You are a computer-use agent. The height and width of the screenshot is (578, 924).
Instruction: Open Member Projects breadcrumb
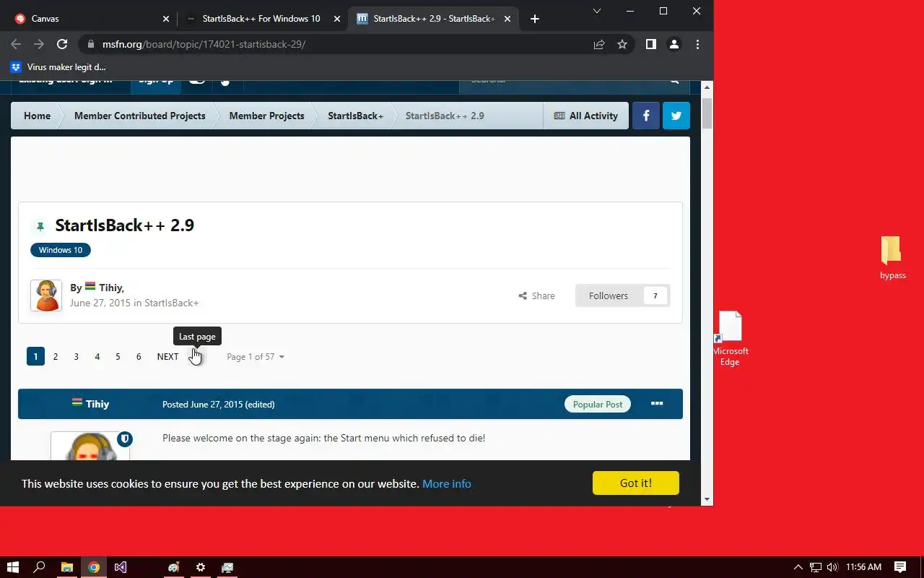pos(266,116)
